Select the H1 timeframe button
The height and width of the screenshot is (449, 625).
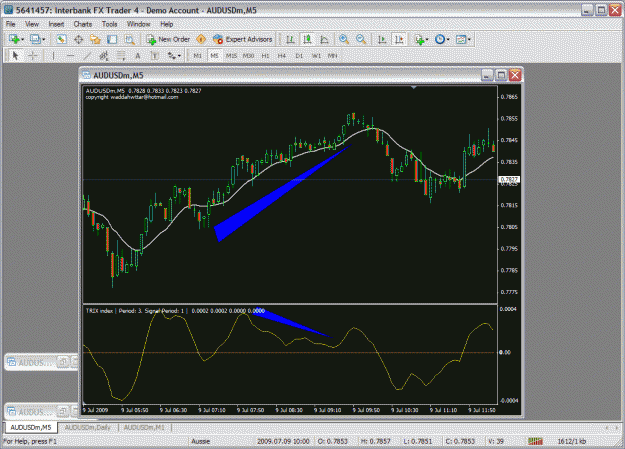(265, 56)
